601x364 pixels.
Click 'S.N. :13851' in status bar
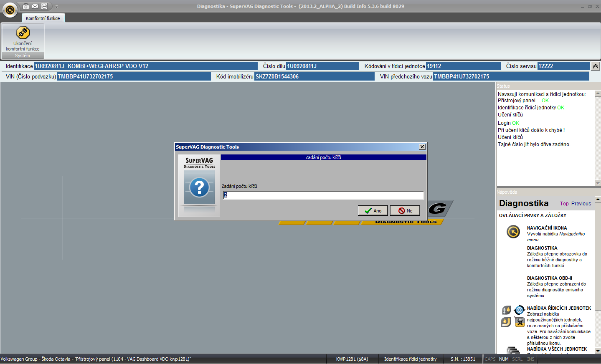pos(463,359)
